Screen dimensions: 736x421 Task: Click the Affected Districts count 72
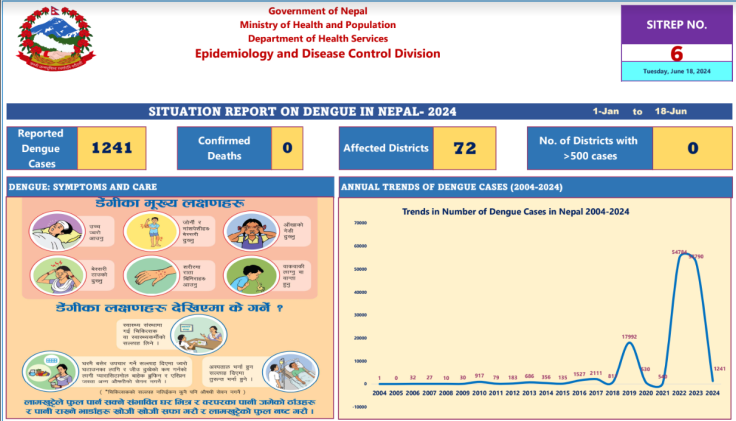pyautogui.click(x=465, y=148)
